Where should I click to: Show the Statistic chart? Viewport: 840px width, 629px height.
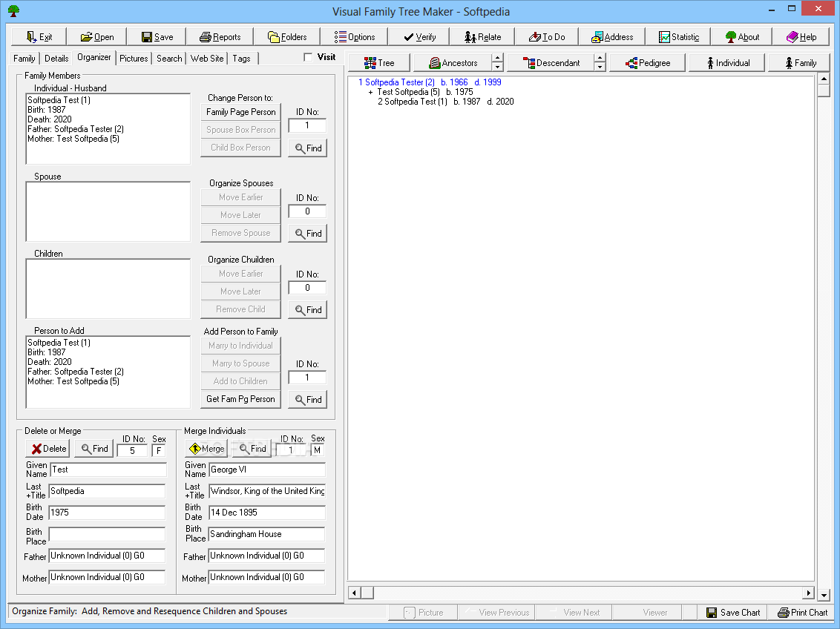pyautogui.click(x=678, y=37)
